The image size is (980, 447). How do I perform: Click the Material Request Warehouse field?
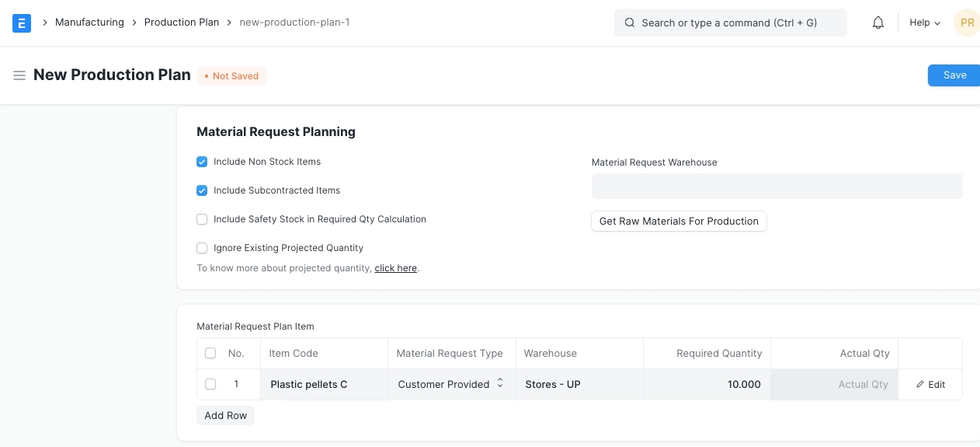pos(777,187)
